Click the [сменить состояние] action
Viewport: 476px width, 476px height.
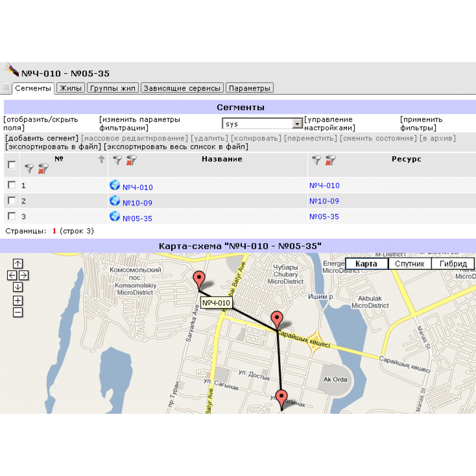(x=378, y=139)
